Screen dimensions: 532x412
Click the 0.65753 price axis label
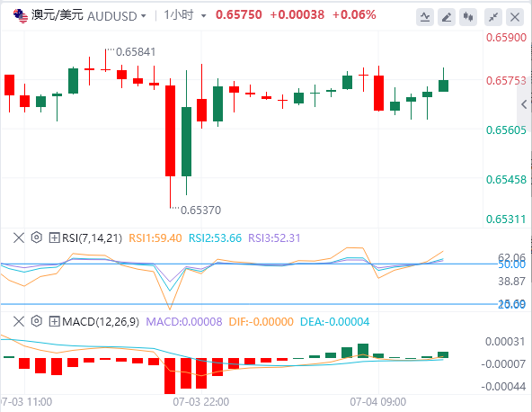click(x=506, y=80)
